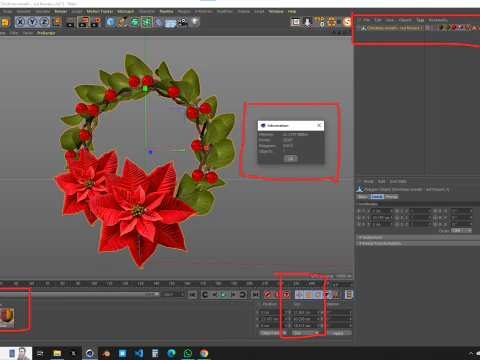Image resolution: width=480 pixels, height=360 pixels.
Task: Toggle the X axis lock
Action: pos(20,22)
